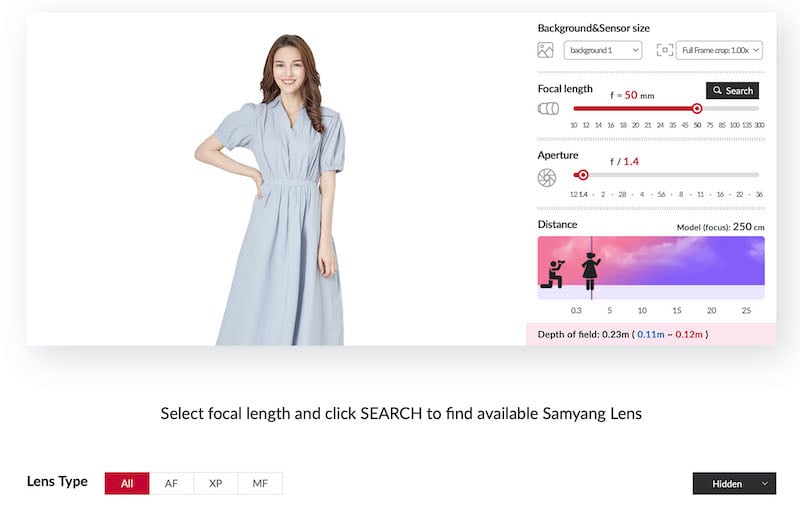The image size is (800, 510).
Task: Click the 'Model (focus): 250 cm' text
Action: pyautogui.click(x=720, y=227)
